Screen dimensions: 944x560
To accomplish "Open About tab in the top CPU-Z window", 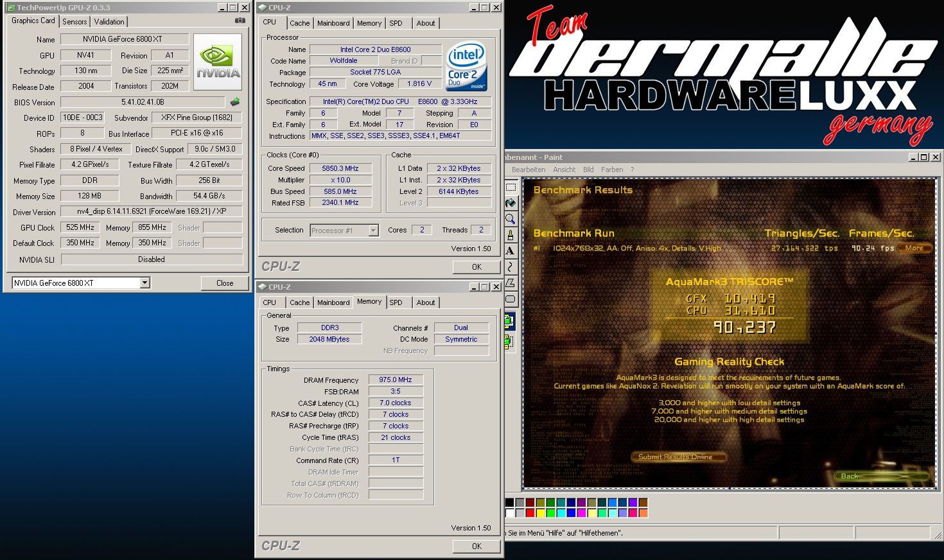I will [x=425, y=23].
